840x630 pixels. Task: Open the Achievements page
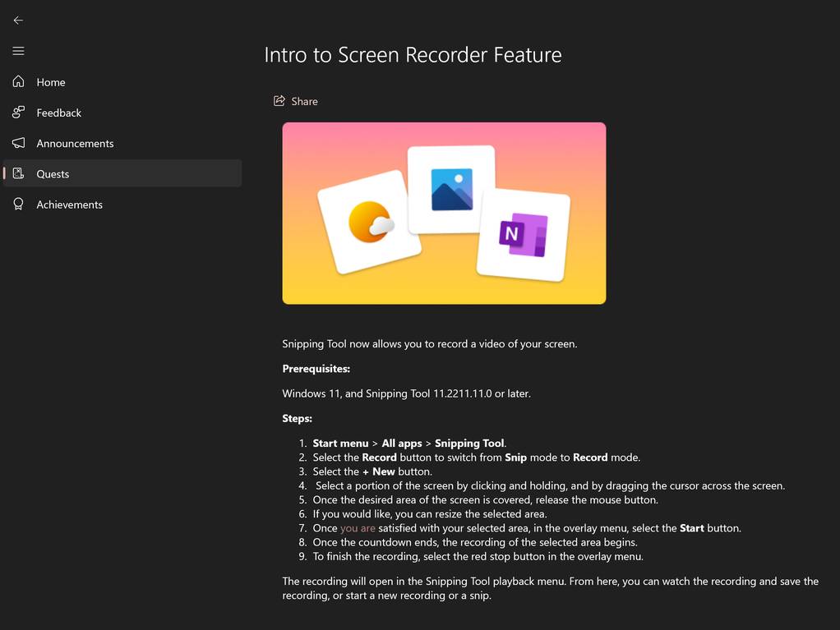[x=69, y=204]
